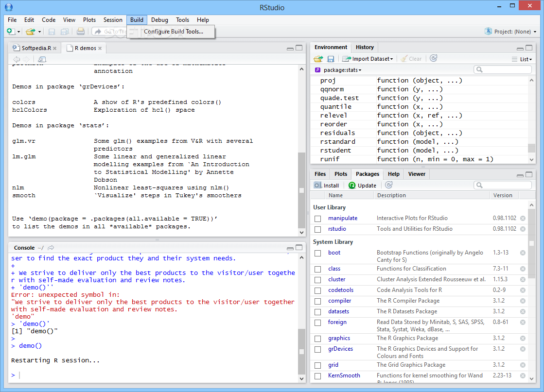This screenshot has height=392, width=544.
Task: Open the Project: (None) dropdown
Action: 510,32
